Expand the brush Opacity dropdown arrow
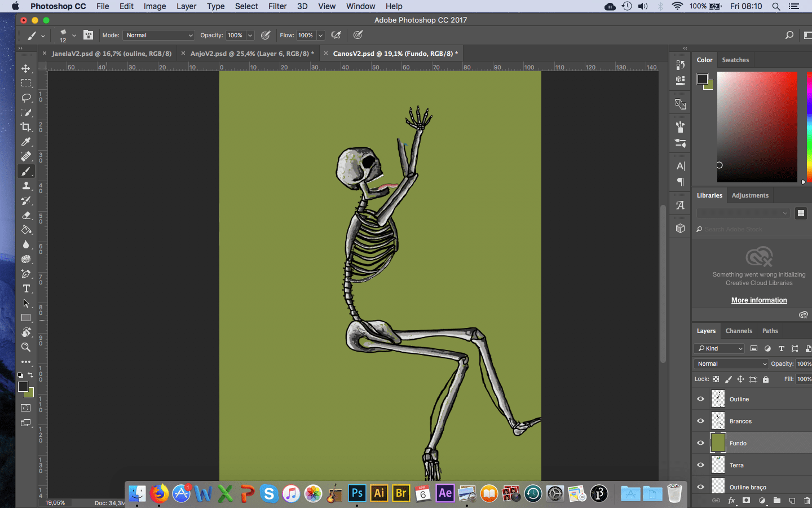The width and height of the screenshot is (812, 508). [250, 35]
